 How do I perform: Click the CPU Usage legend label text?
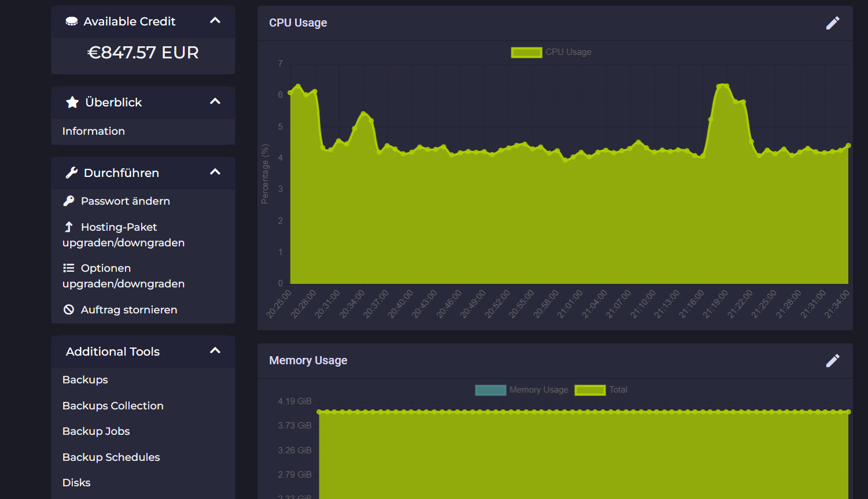pos(568,53)
